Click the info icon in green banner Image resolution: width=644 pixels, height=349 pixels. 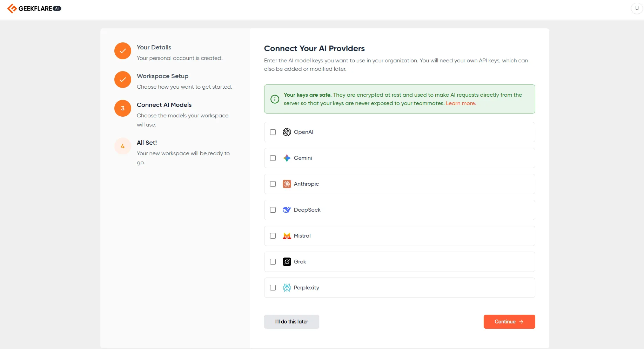tap(275, 99)
